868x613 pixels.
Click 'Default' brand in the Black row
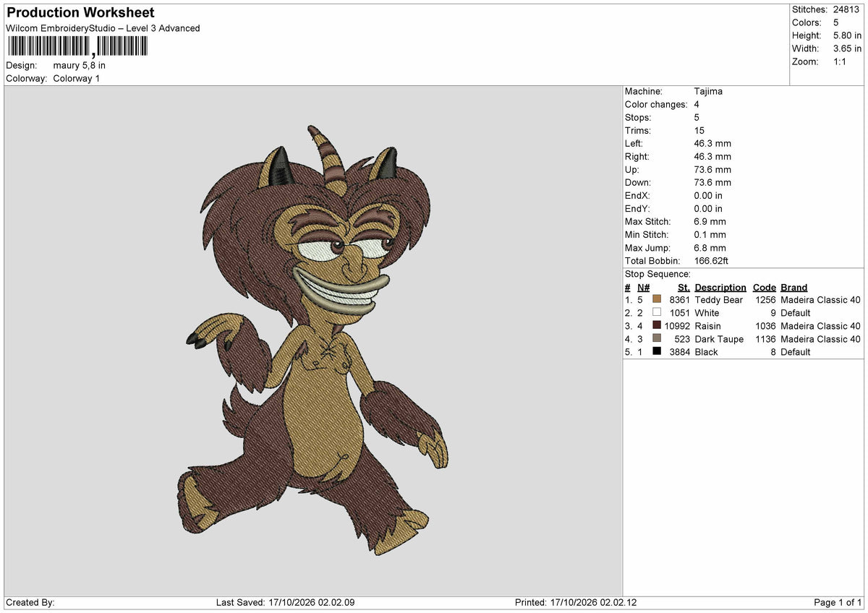pos(796,351)
